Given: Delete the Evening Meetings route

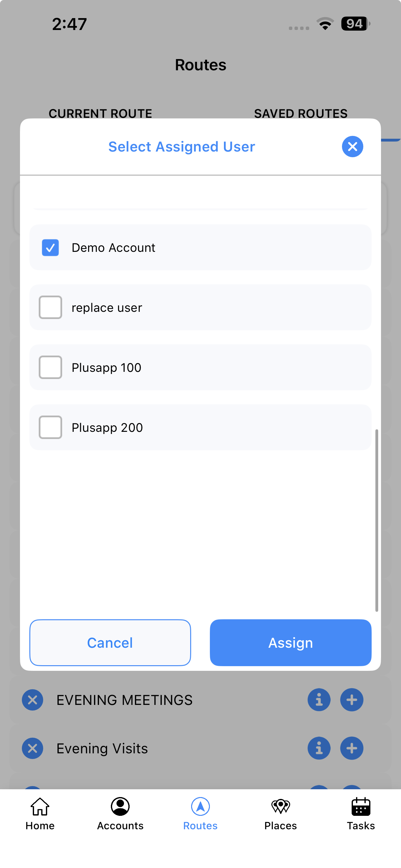Looking at the screenshot, I should pyautogui.click(x=33, y=700).
